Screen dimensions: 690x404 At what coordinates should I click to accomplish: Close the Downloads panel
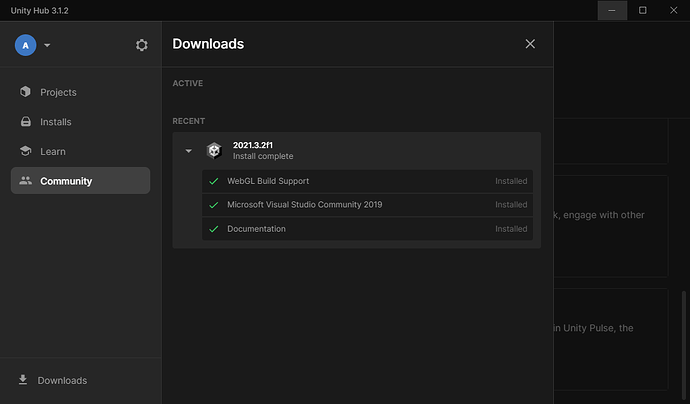530,44
